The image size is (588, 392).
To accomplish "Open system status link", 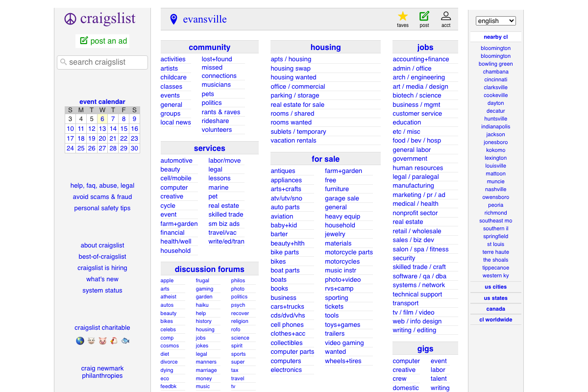I will click(x=102, y=290).
